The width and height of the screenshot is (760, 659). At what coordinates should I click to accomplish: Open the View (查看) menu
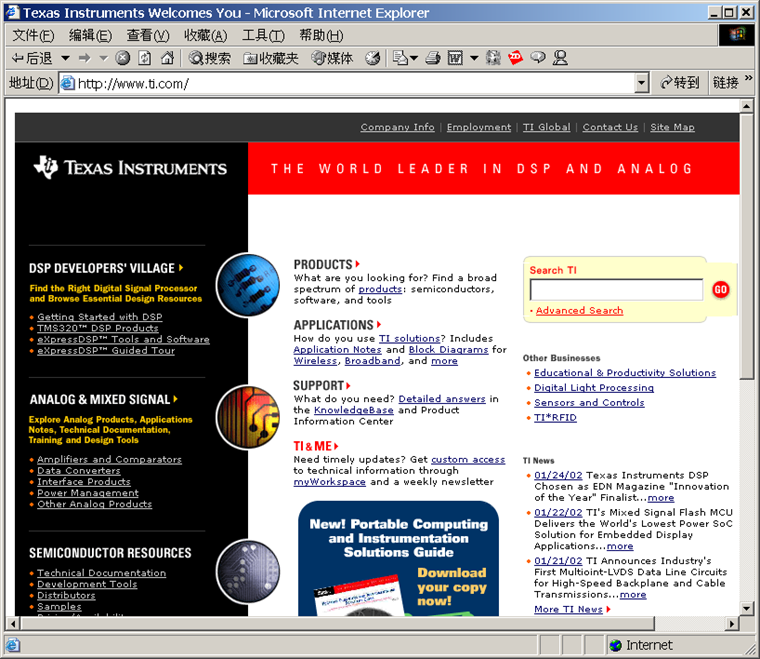[x=148, y=35]
